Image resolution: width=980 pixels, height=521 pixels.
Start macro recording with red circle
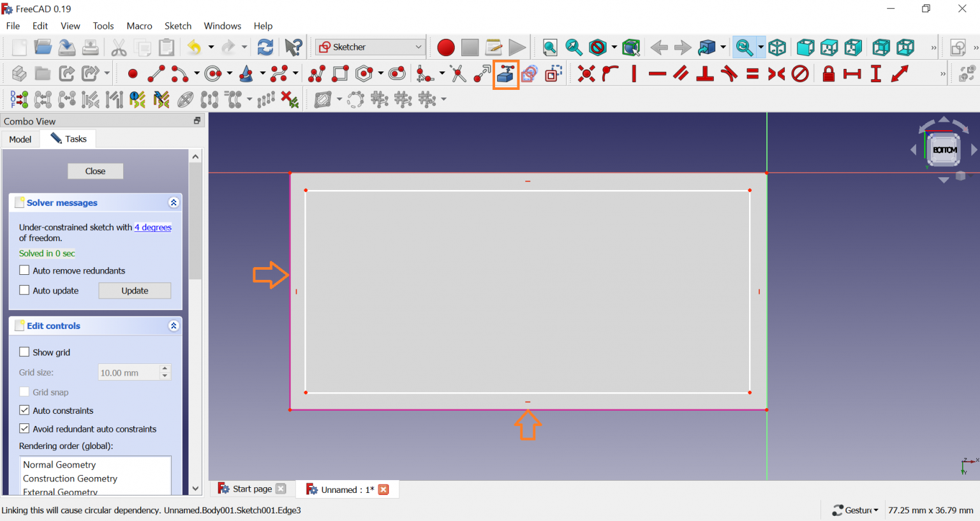pos(446,48)
